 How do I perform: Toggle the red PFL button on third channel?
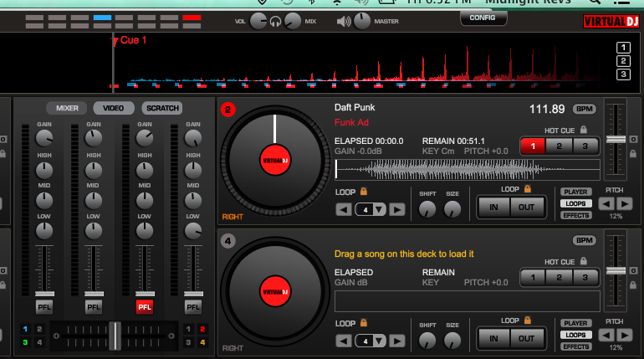coord(145,307)
